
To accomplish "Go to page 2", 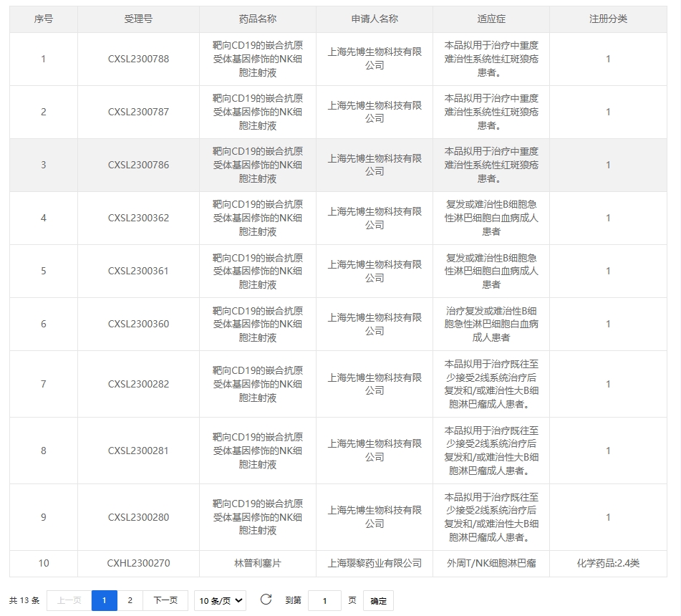I will point(130,601).
